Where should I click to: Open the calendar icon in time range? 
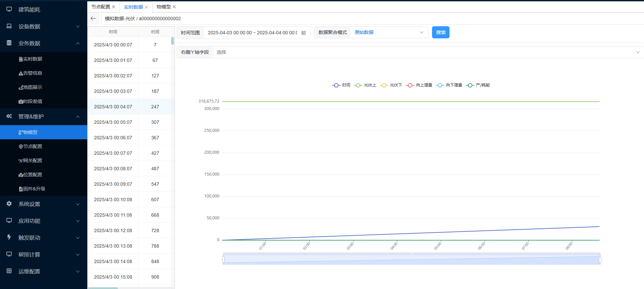coord(304,33)
